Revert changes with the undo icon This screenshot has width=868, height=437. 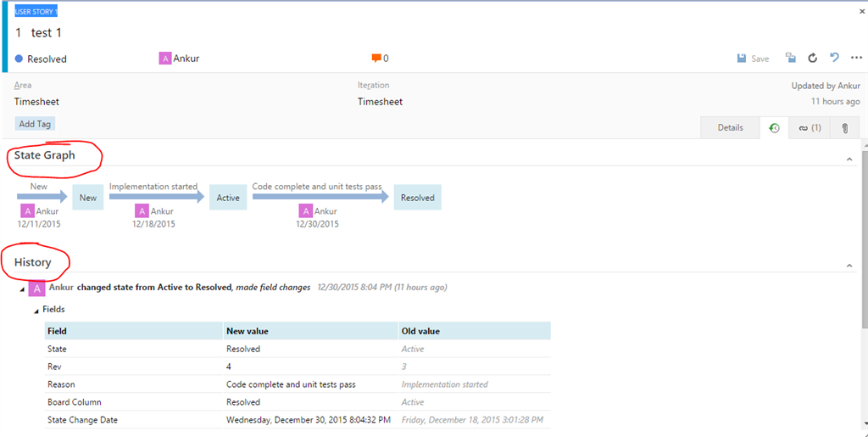(834, 58)
